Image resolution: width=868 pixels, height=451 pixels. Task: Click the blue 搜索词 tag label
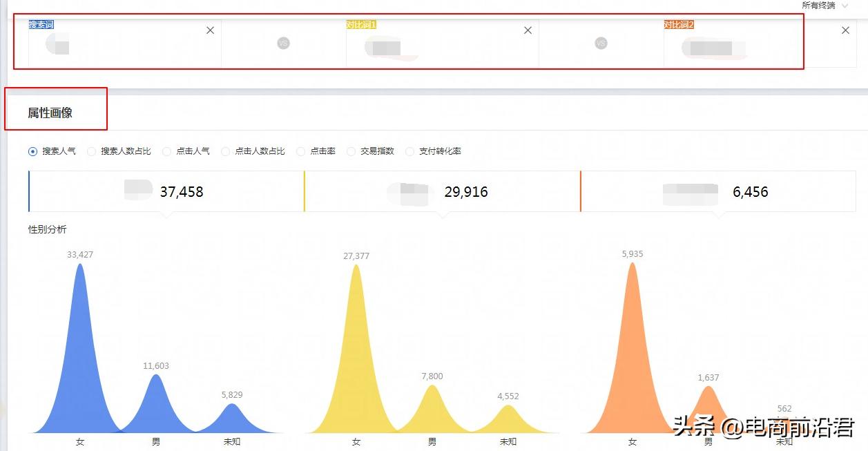click(41, 23)
